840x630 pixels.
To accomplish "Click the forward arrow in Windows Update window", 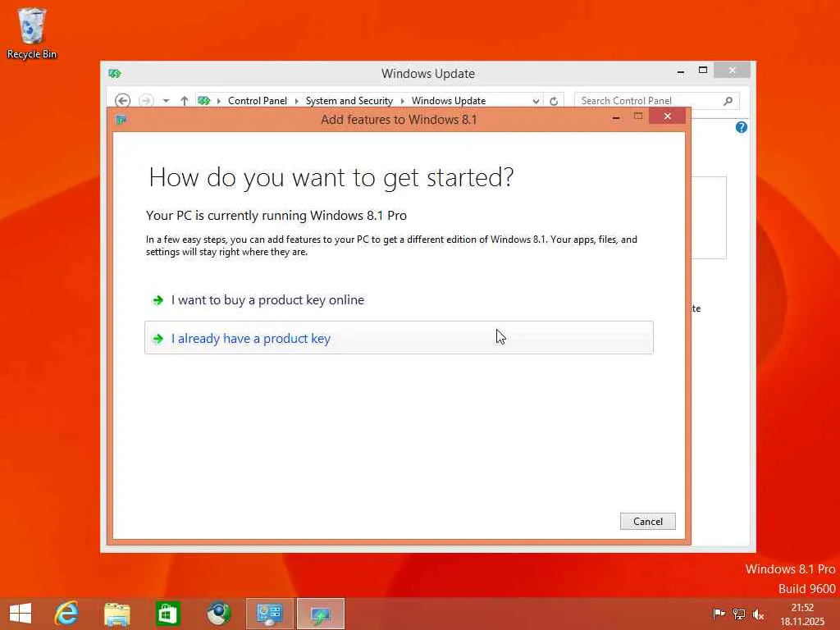I will 146,101.
